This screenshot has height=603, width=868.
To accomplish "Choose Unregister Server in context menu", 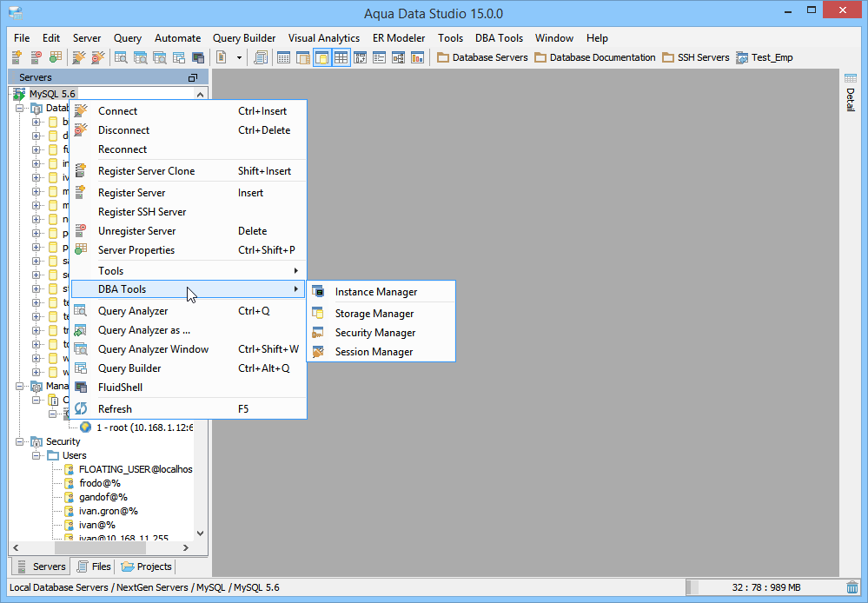I will pyautogui.click(x=189, y=231).
